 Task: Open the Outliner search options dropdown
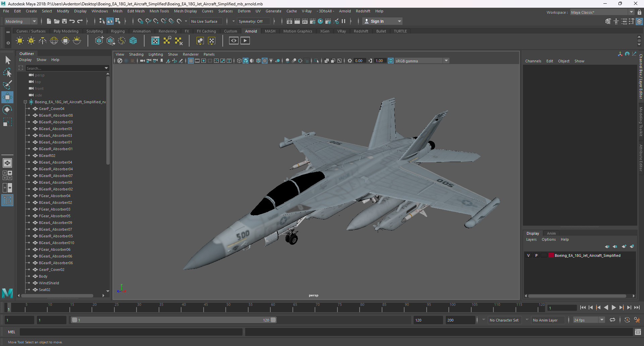click(x=106, y=68)
